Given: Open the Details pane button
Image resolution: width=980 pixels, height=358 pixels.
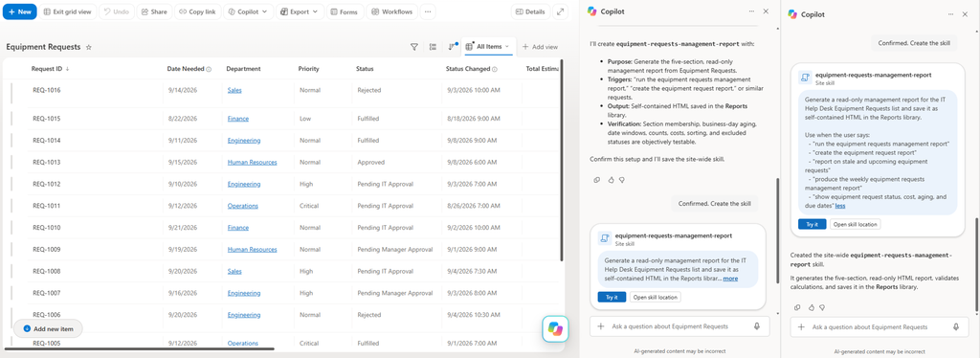Looking at the screenshot, I should [530, 11].
